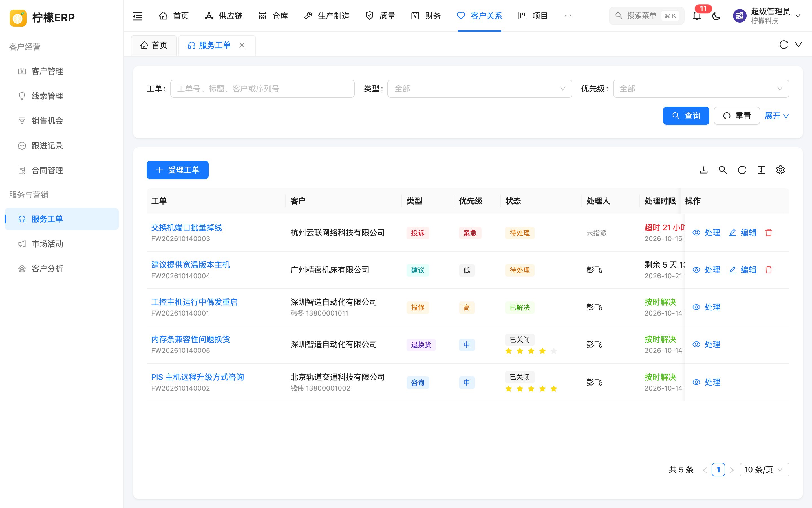The image size is (812, 508).
Task: Open the column settings gear icon
Action: [x=780, y=170]
